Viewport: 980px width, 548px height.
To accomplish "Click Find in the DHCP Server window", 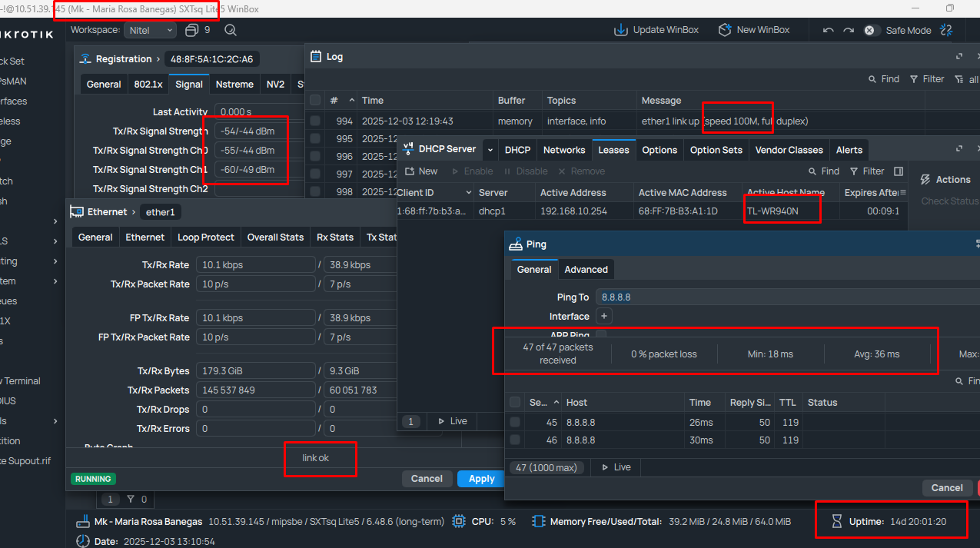I will pos(823,171).
